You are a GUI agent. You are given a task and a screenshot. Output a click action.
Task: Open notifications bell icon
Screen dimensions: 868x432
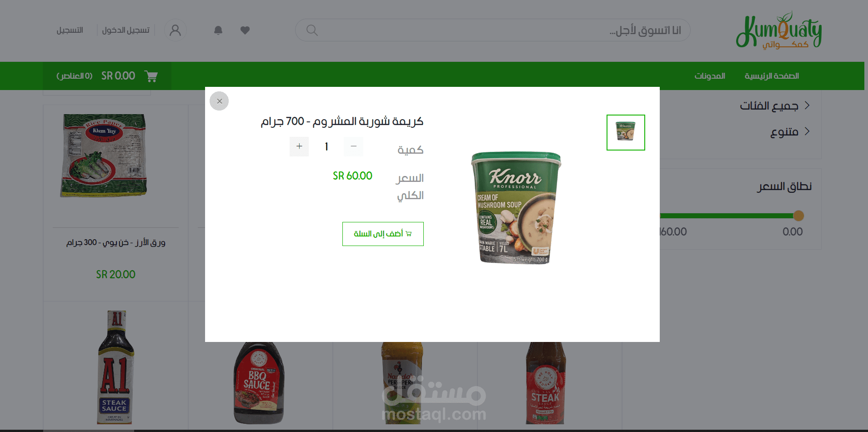click(218, 30)
